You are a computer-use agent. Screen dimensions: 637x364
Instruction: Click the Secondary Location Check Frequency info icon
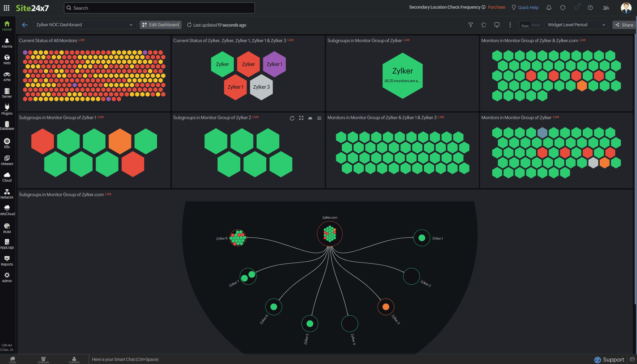pos(483,7)
